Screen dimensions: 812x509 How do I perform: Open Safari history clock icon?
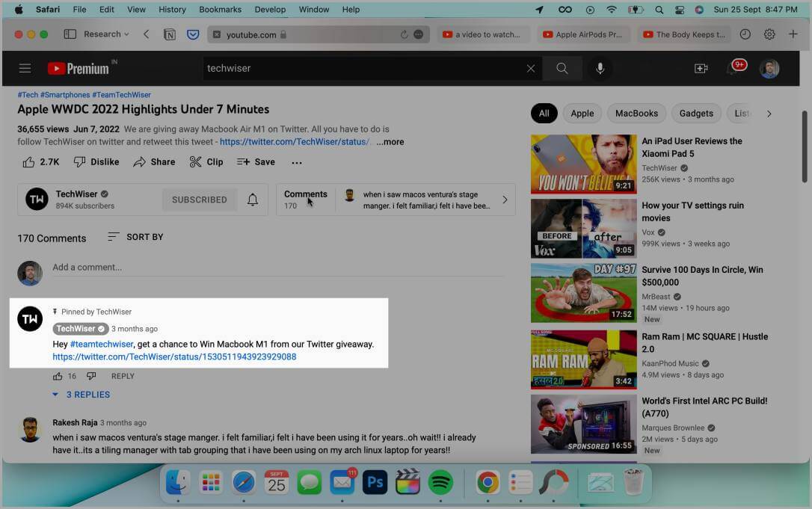tap(745, 34)
